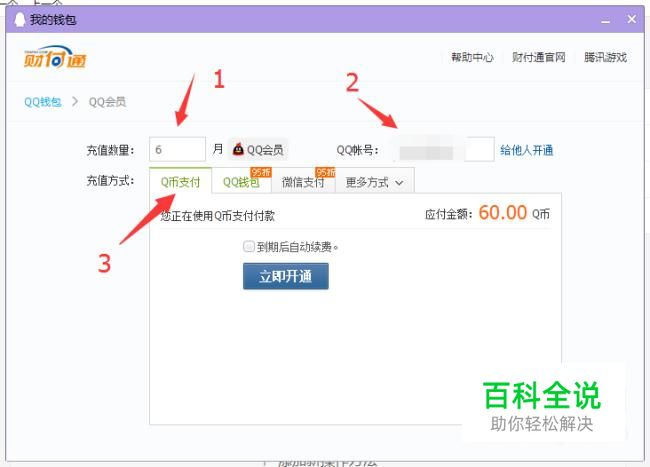Viewport: 650px width, 467px height.
Task: Click the 充值数量 month input field
Action: click(177, 149)
